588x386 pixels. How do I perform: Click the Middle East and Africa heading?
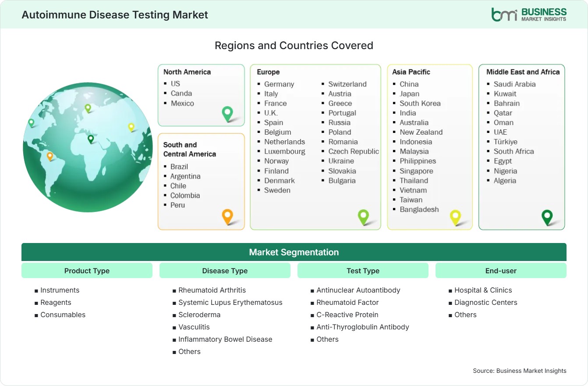pyautogui.click(x=523, y=72)
